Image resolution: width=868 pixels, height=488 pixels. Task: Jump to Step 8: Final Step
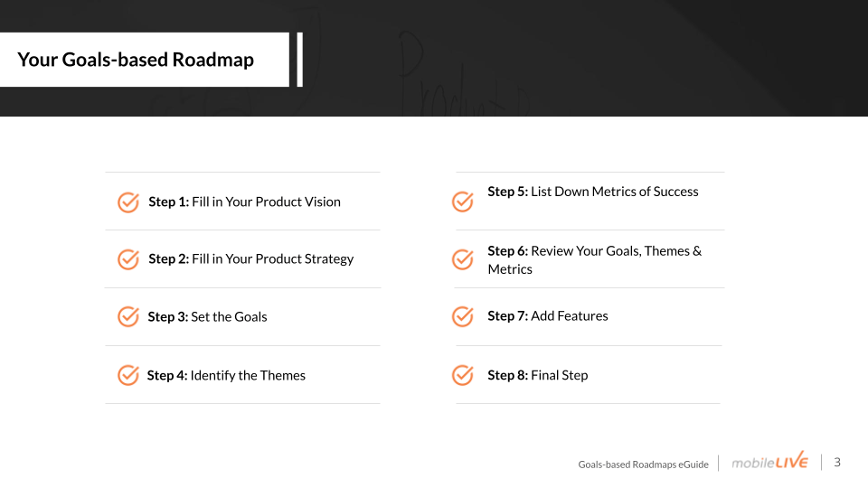pos(537,375)
